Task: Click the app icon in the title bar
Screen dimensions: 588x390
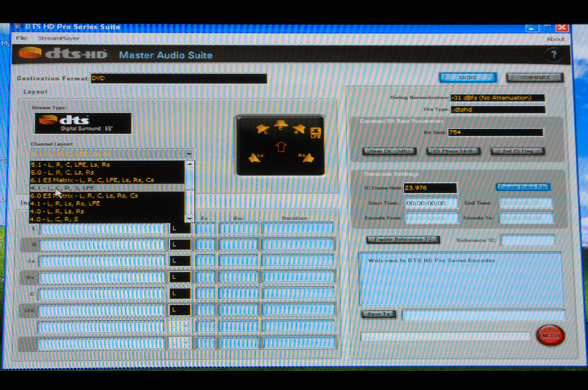Action: coord(17,26)
